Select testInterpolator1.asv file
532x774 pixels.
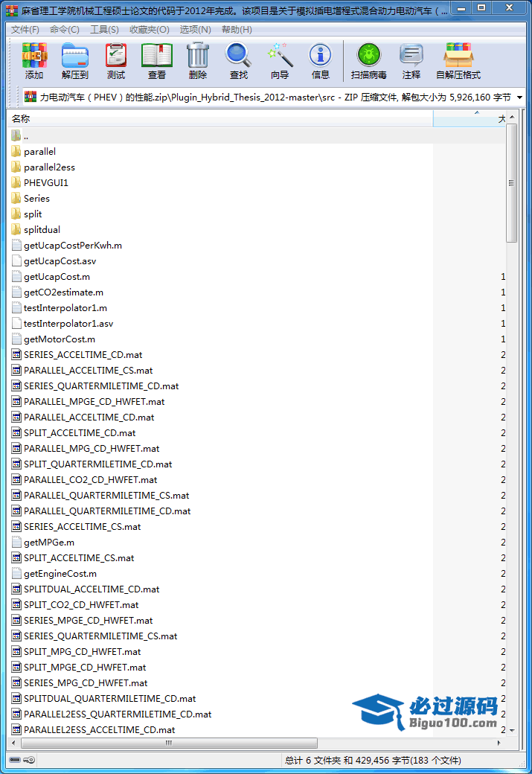[x=68, y=323]
